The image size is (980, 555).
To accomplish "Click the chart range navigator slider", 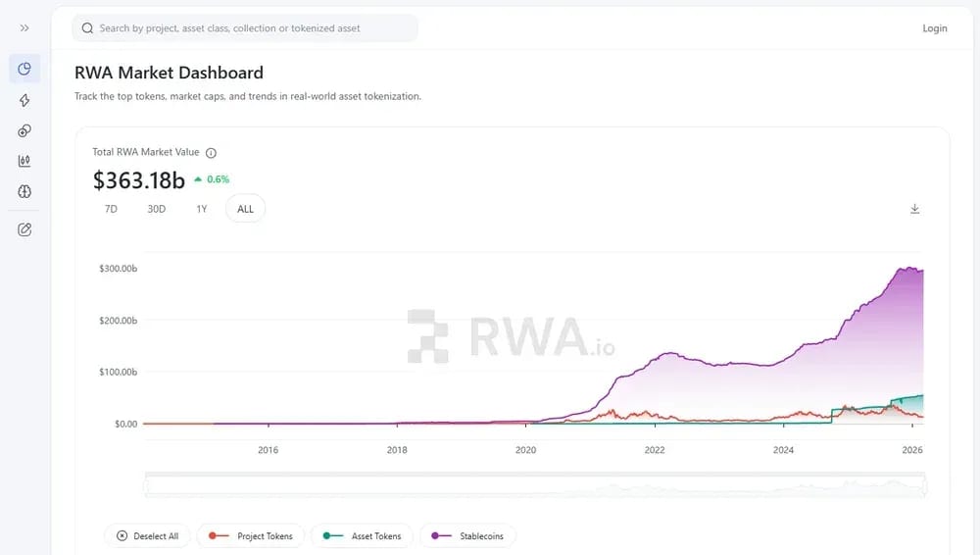I will pyautogui.click(x=535, y=485).
